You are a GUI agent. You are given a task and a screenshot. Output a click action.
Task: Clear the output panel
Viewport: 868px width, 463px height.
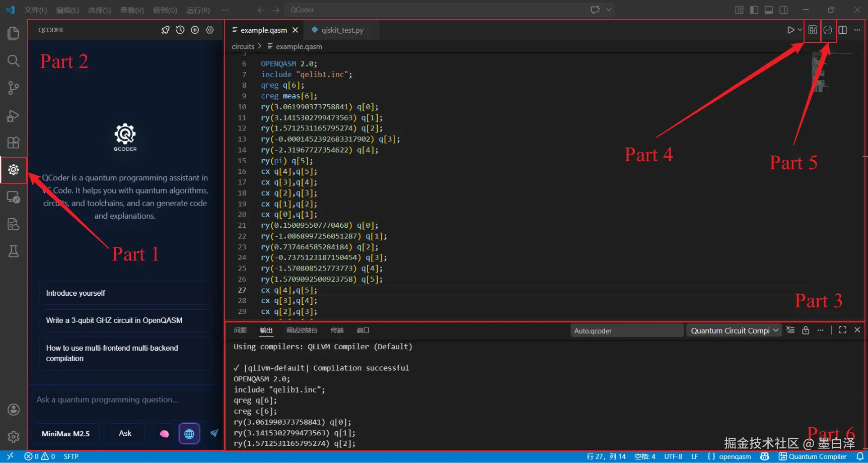click(790, 330)
